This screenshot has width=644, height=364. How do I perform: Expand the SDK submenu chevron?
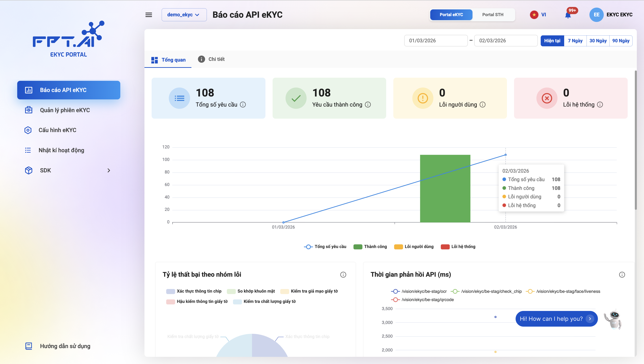point(109,171)
